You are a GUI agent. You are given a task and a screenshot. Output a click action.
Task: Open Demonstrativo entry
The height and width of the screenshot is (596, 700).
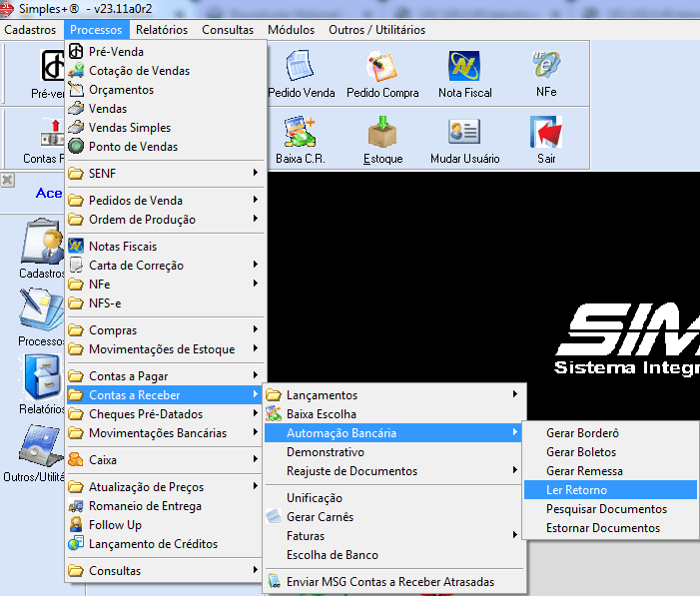click(392, 452)
